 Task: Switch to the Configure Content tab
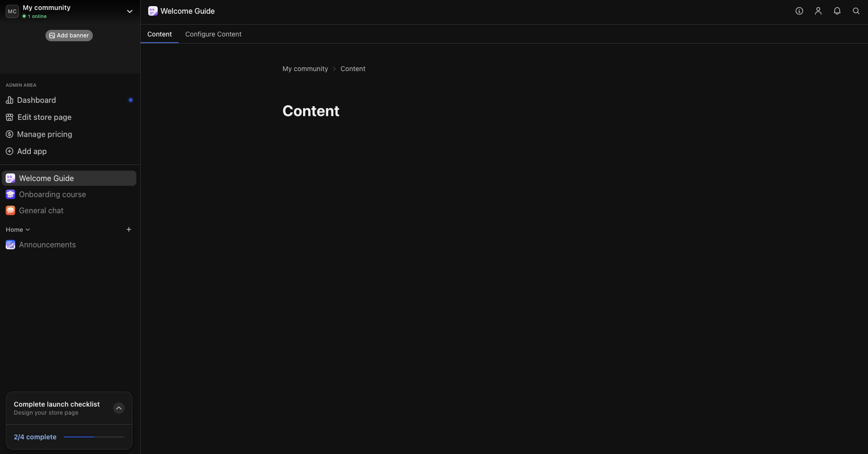tap(213, 34)
